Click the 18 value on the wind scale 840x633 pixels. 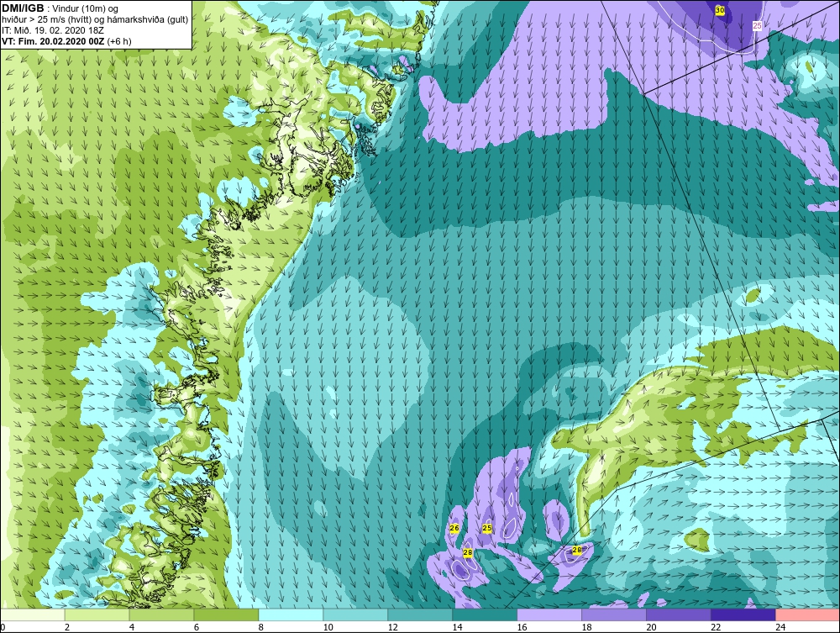586,627
